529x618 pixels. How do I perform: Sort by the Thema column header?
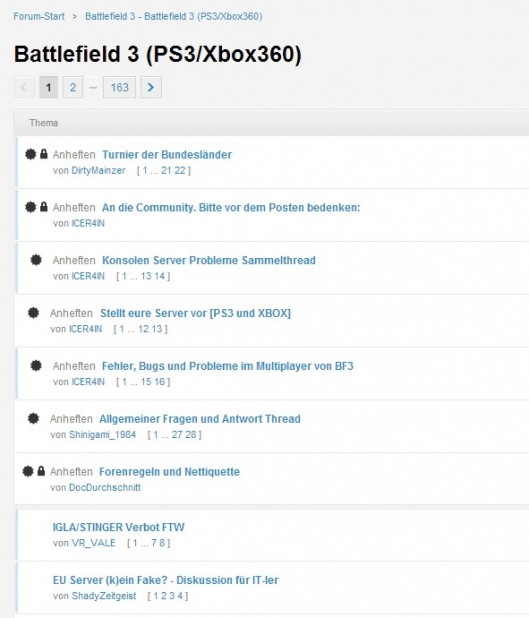pyautogui.click(x=44, y=123)
